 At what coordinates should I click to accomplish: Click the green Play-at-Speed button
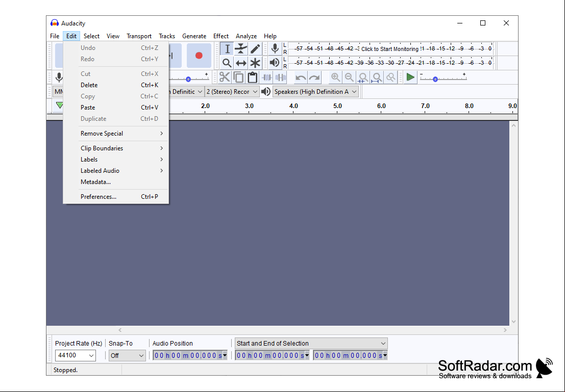click(x=410, y=77)
